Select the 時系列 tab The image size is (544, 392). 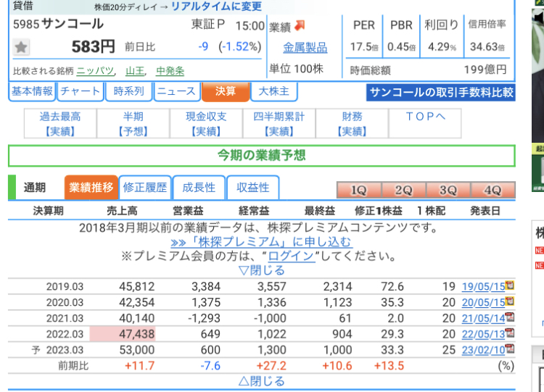(128, 91)
